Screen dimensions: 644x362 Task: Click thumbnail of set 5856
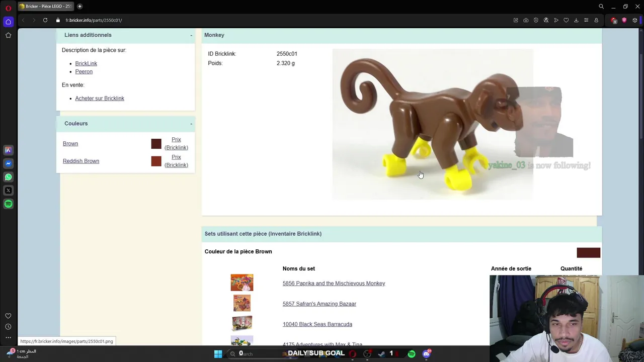click(242, 283)
